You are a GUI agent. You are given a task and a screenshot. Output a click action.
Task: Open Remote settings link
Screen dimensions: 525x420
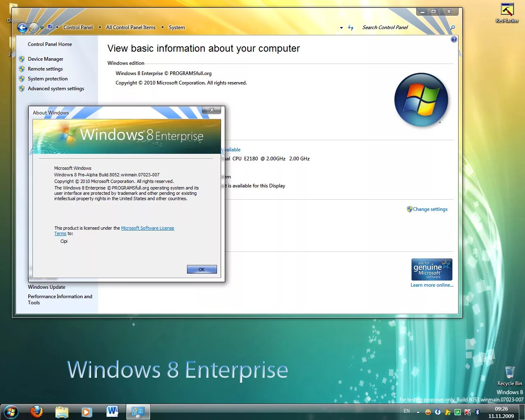click(45, 69)
